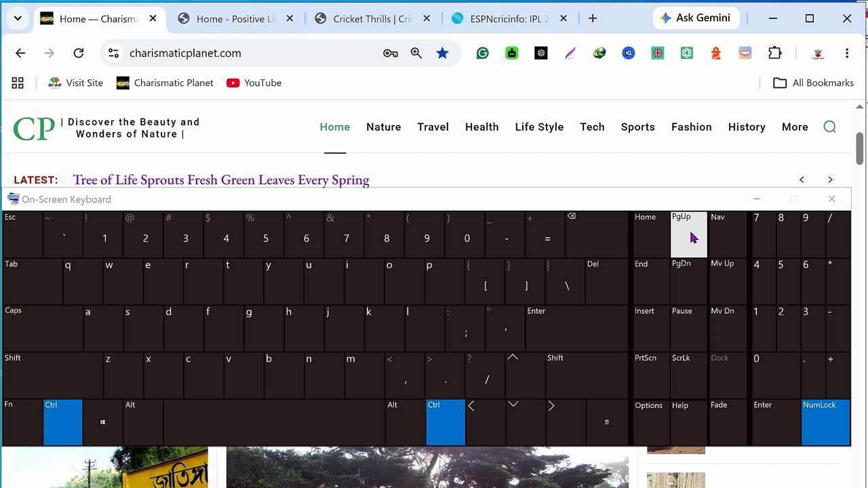
Task: Click the right arrow key on keyboard
Action: point(566,422)
